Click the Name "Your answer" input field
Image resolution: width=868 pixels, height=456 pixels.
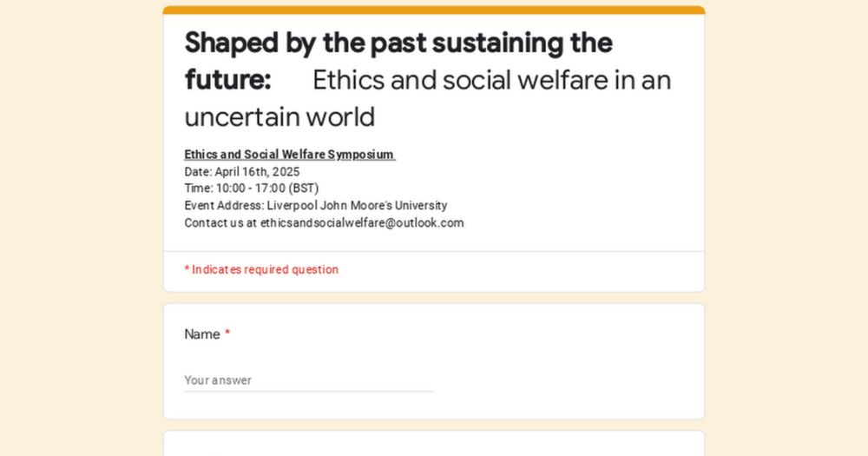pos(308,380)
